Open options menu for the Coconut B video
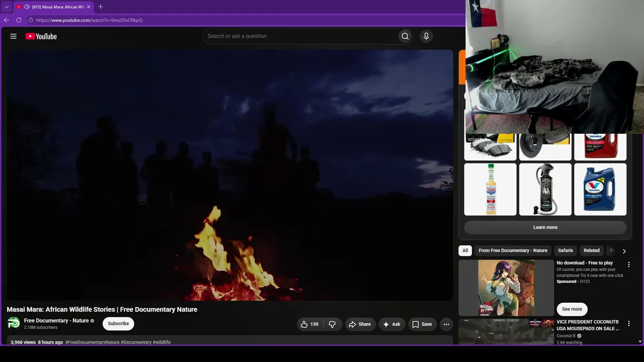Image resolution: width=644 pixels, height=362 pixels. coord(628,323)
